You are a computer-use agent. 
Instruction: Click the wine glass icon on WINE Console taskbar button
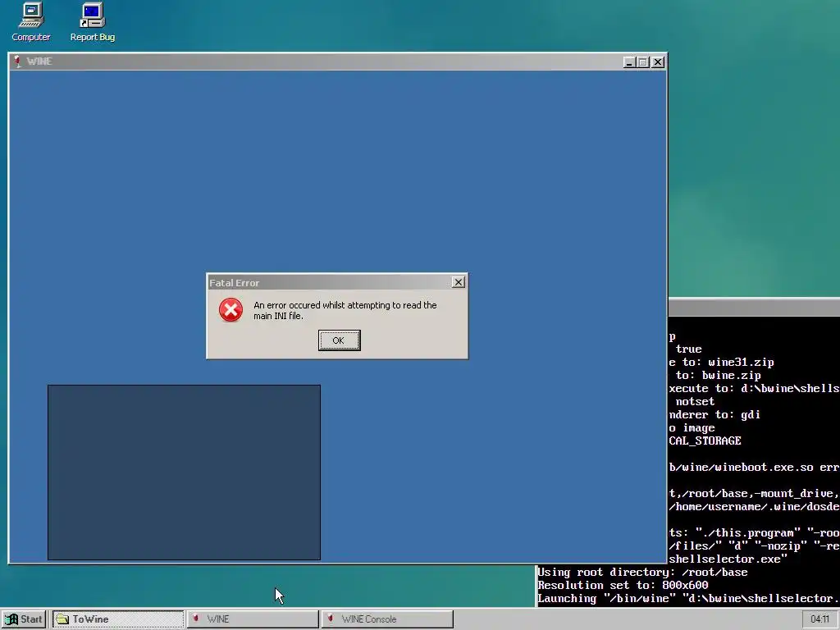pos(331,619)
